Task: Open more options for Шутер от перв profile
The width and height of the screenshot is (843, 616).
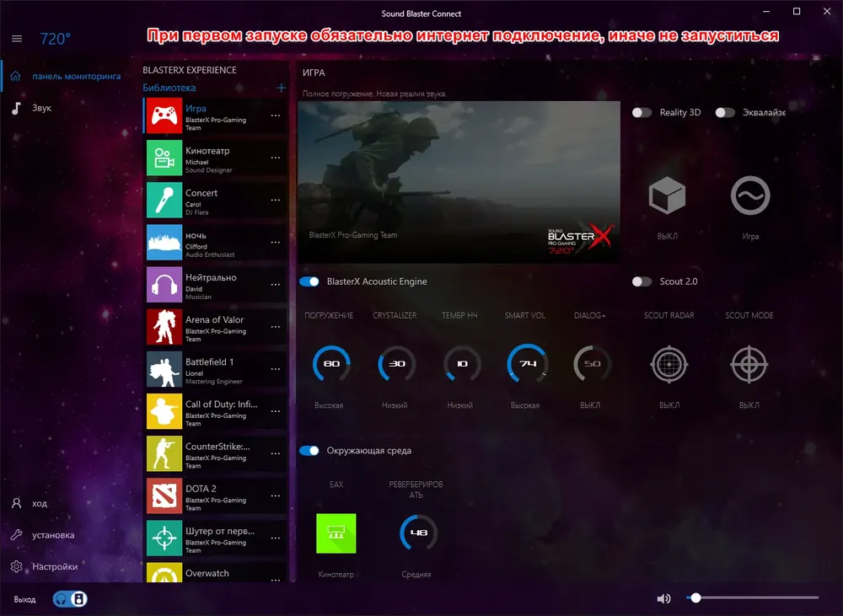Action: click(276, 538)
